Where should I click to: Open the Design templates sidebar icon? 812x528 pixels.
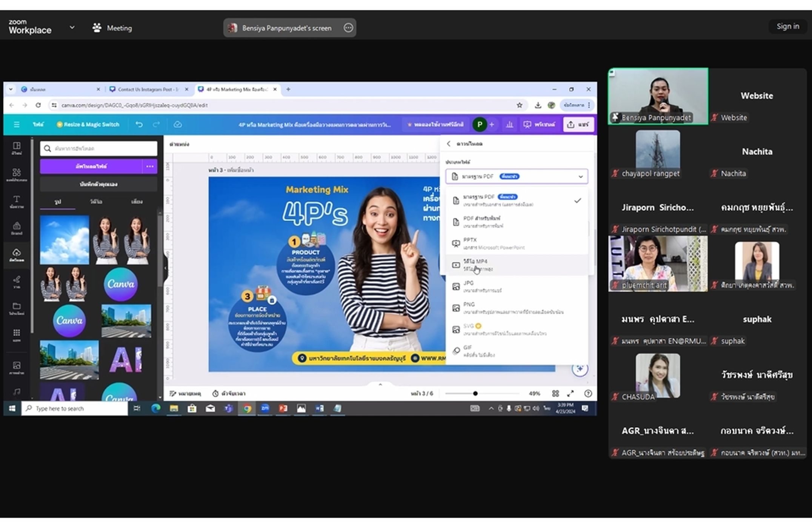pyautogui.click(x=17, y=148)
